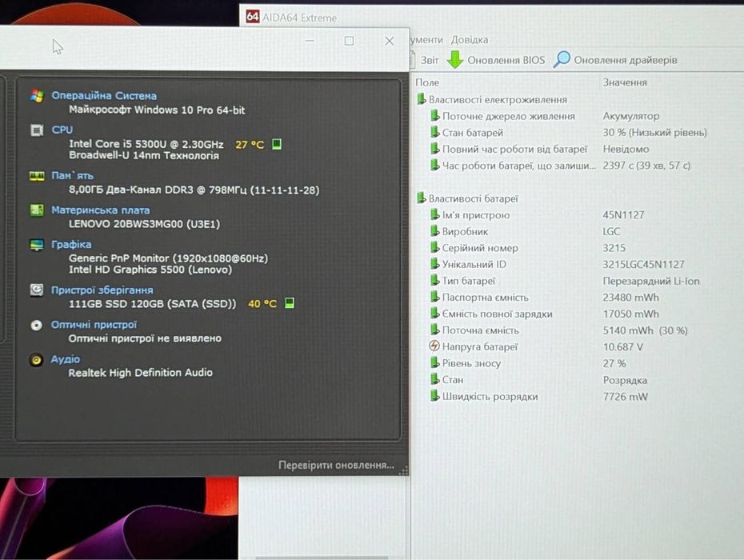Click the Значення column header
Viewport: 744px width, 560px height.
pos(625,82)
